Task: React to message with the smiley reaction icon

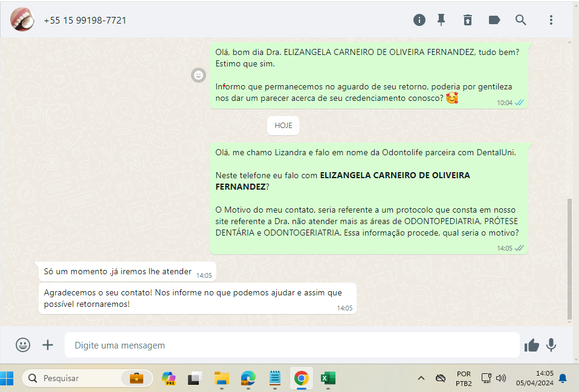Action: click(x=198, y=76)
